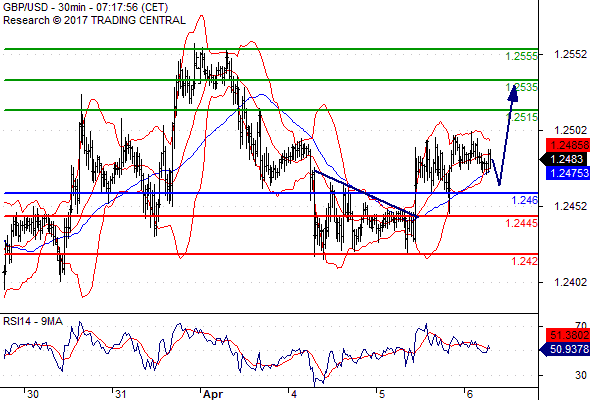Click the RSI14 - 9MA indicator label
This screenshot has height=400, width=590.
[x=33, y=321]
